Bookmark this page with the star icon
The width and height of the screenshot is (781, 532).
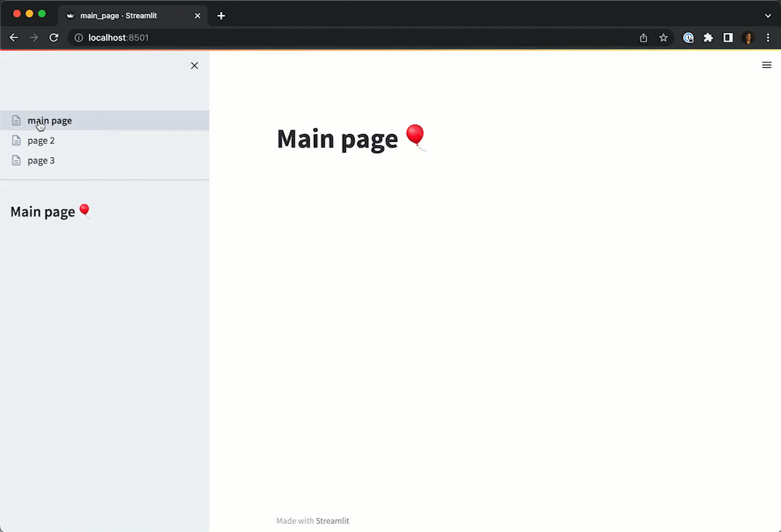point(663,38)
